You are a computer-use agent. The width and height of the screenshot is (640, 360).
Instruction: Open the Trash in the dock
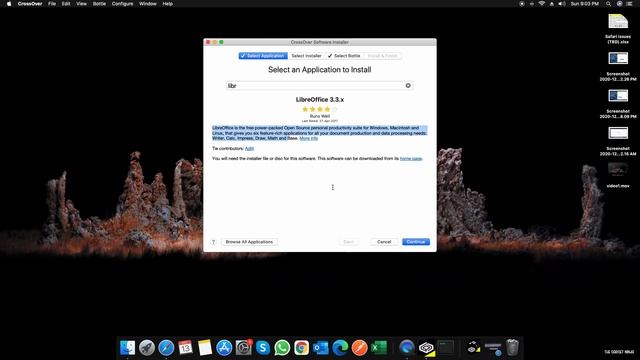click(512, 348)
